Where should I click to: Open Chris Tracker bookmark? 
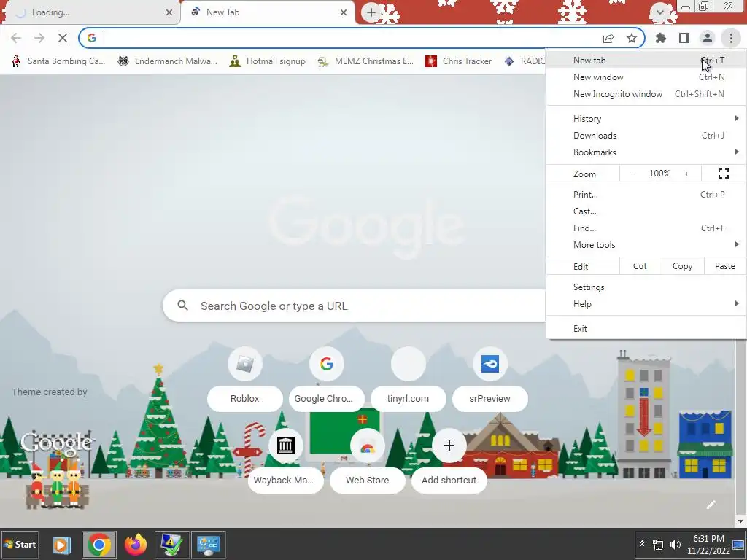coord(458,61)
